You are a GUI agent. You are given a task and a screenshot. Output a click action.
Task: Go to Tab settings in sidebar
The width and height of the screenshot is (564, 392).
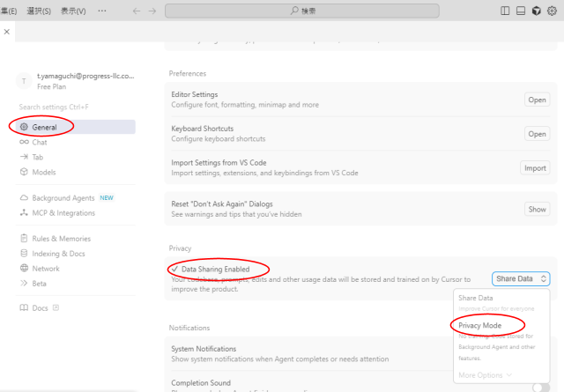37,157
